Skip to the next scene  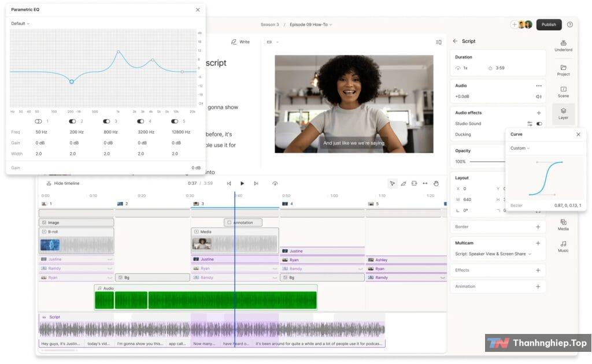(x=256, y=183)
